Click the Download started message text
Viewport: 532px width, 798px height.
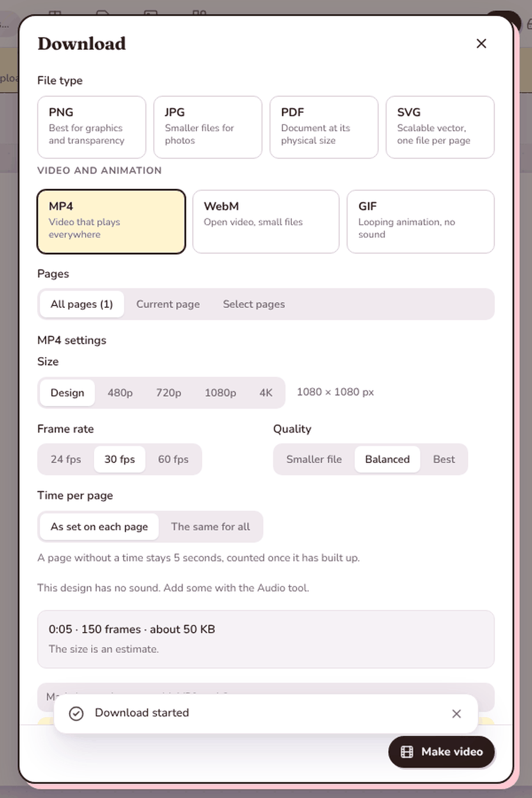click(142, 713)
